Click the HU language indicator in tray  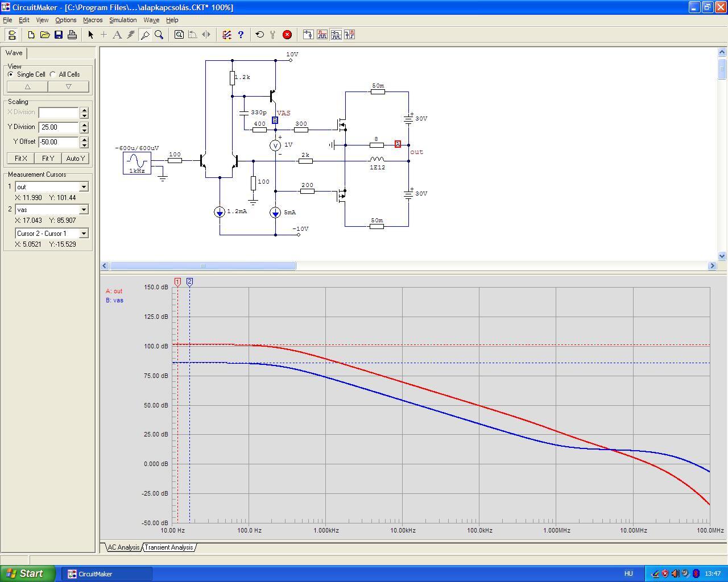point(628,574)
